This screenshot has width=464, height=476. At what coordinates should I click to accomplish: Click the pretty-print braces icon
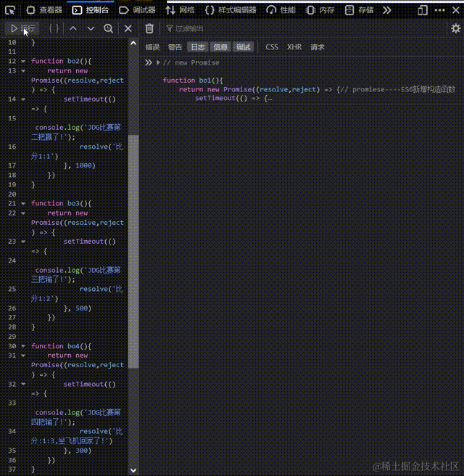(54, 28)
